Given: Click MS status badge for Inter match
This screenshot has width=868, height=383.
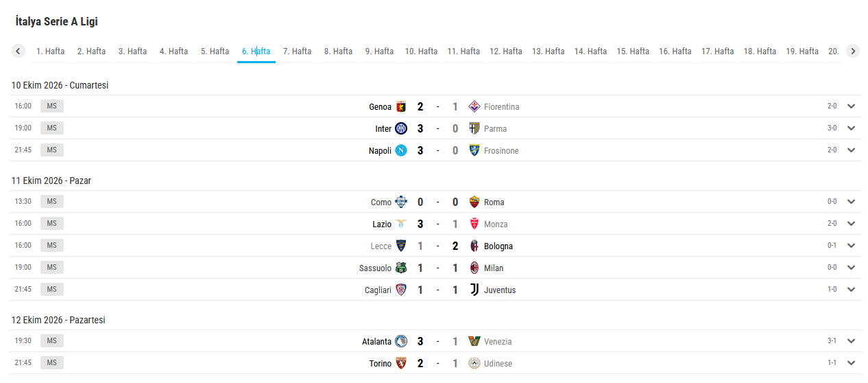Looking at the screenshot, I should click(52, 128).
